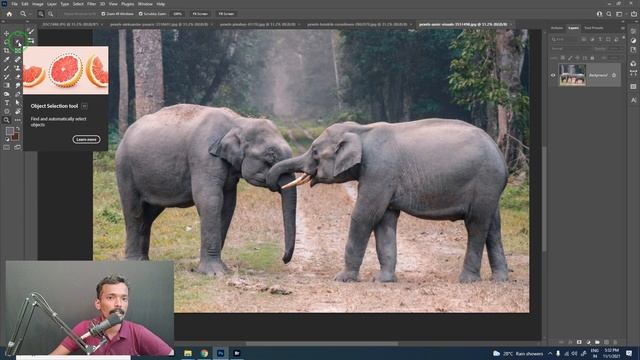This screenshot has height=360, width=640.
Task: Swap foreground and background colors
Action: coord(18,128)
